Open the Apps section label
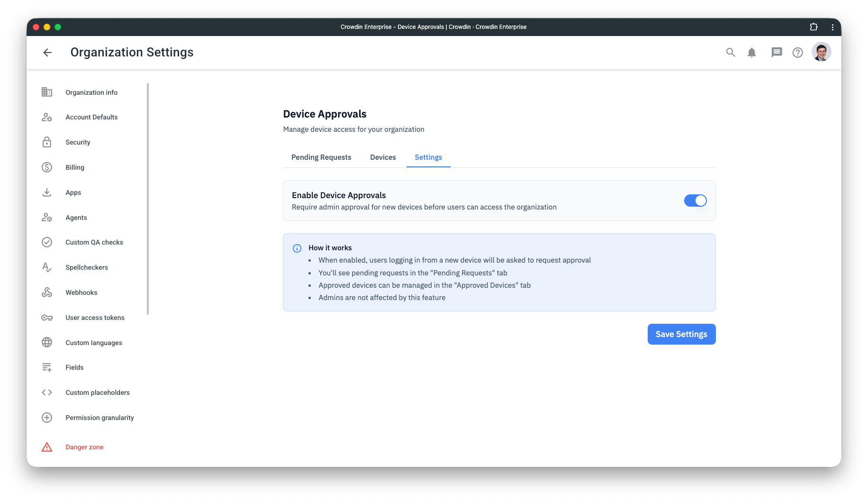 coord(73,192)
